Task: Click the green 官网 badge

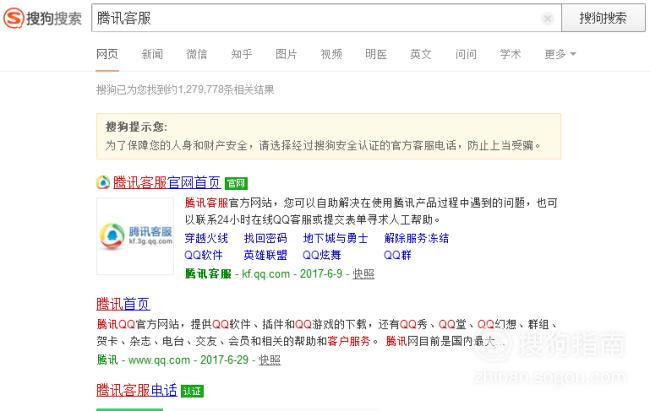Action: (236, 183)
